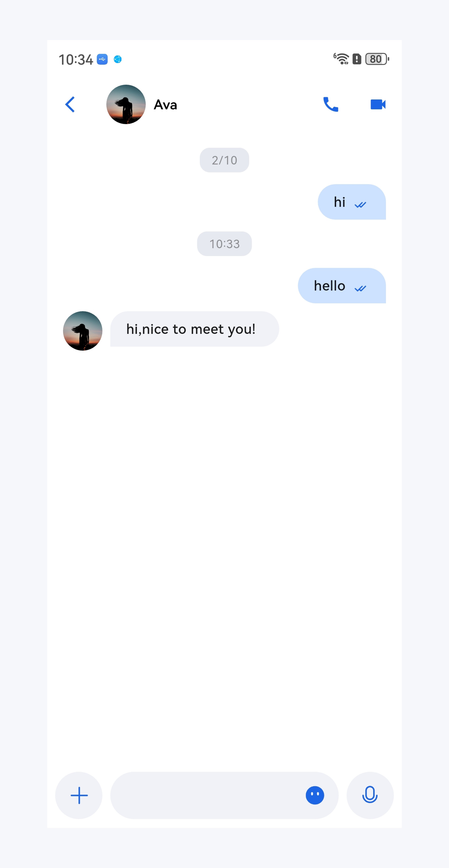449x868 pixels.
Task: Tap Ava's avatar beside received message
Action: (x=83, y=331)
